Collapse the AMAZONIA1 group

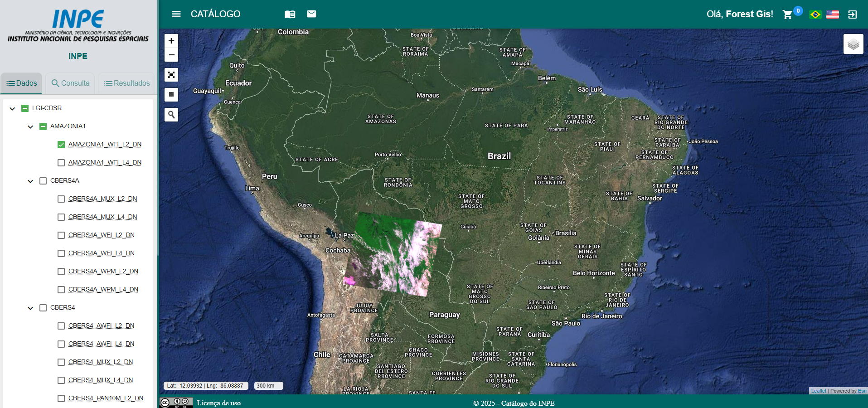pos(30,126)
